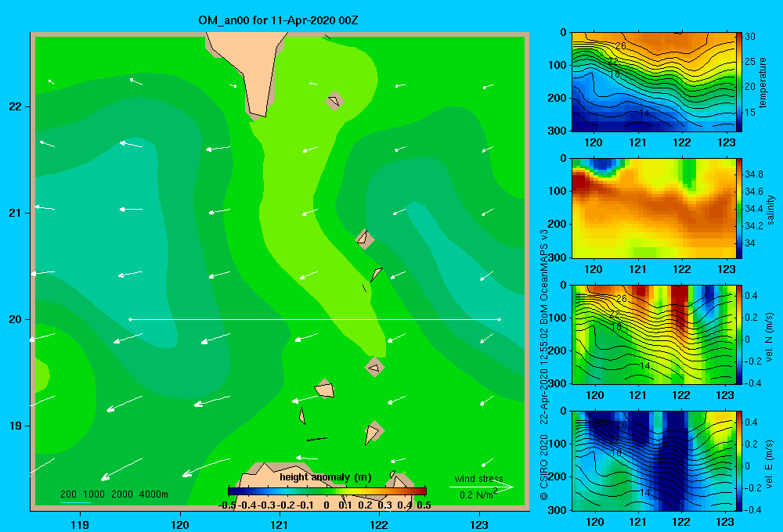Select the 'vel. E (m/s)' label
This screenshot has height=532, width=783.
point(770,463)
